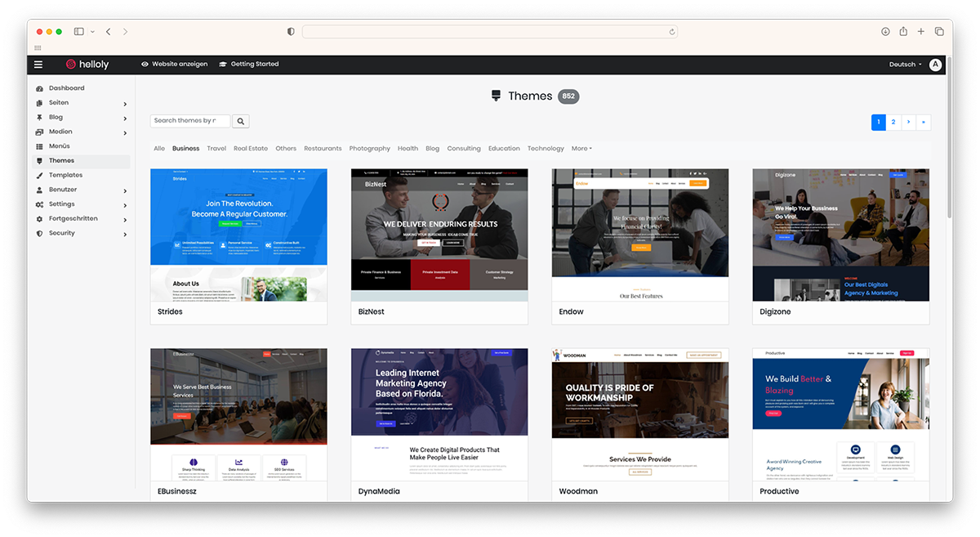
Task: Select the Education category filter
Action: click(504, 149)
